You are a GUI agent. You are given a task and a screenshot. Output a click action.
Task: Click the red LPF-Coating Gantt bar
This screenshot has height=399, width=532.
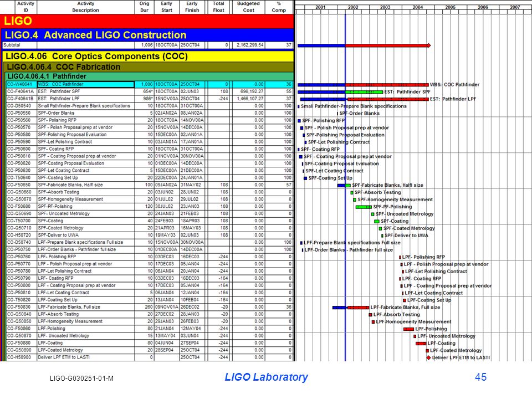tap(421, 344)
